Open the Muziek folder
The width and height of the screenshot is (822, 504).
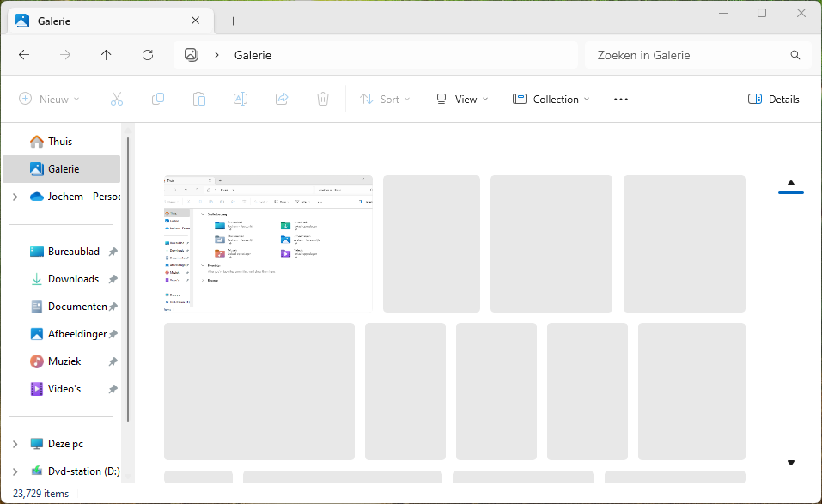click(x=56, y=361)
